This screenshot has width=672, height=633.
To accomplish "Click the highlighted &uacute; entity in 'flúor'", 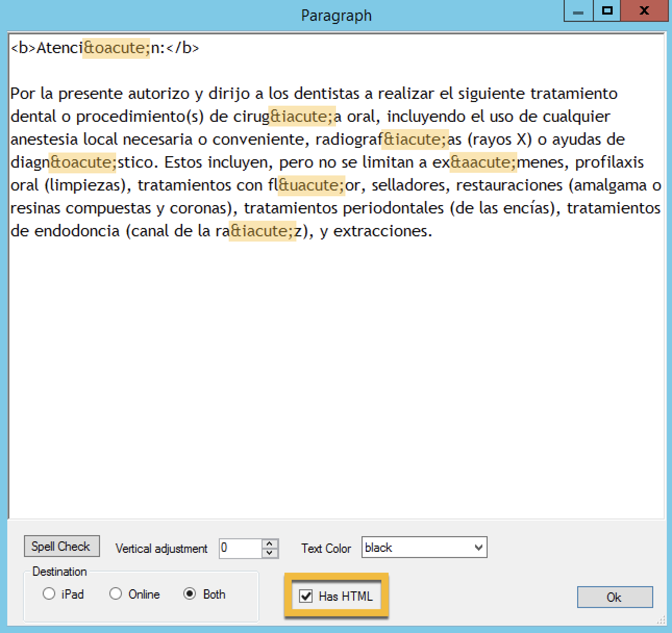I will click(x=311, y=185).
